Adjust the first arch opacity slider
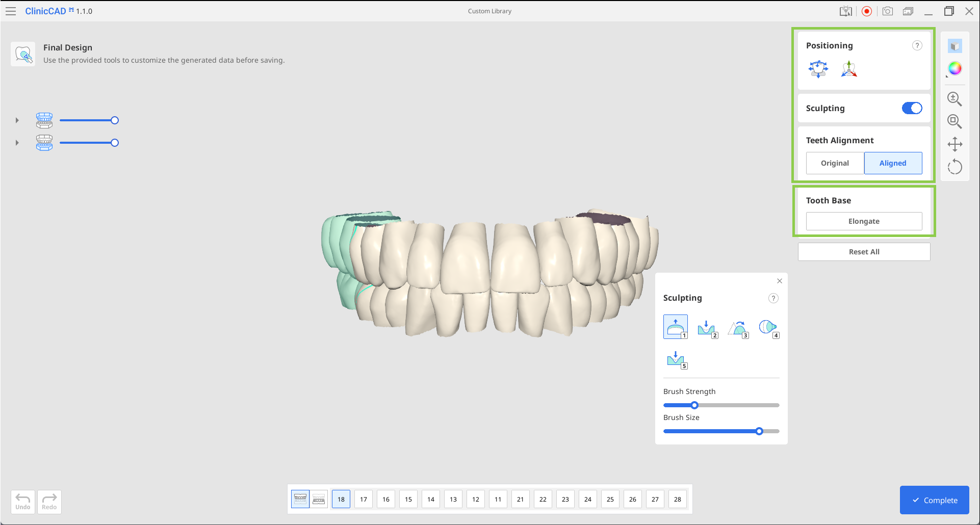The image size is (980, 525). click(89, 120)
